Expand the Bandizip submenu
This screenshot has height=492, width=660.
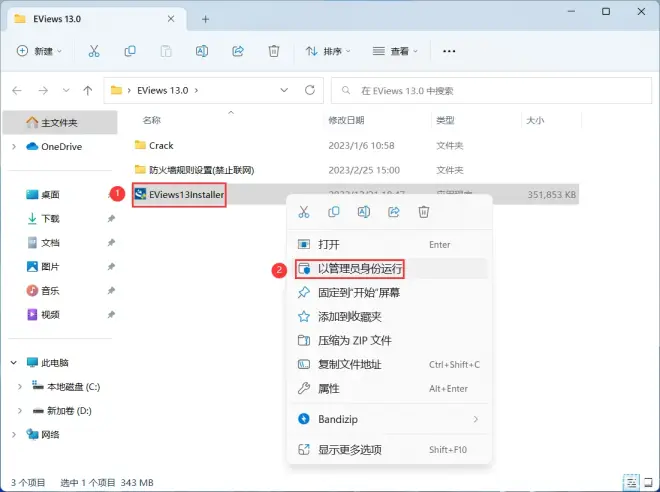tap(476, 419)
